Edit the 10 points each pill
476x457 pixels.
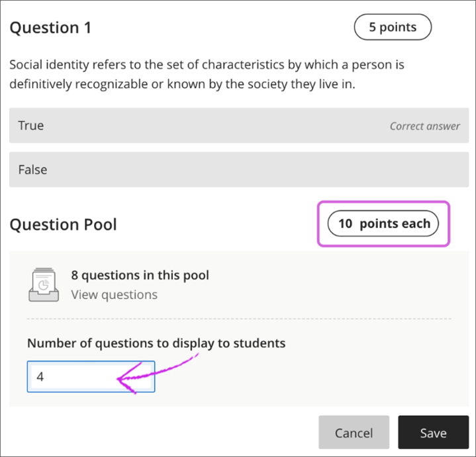click(x=384, y=224)
